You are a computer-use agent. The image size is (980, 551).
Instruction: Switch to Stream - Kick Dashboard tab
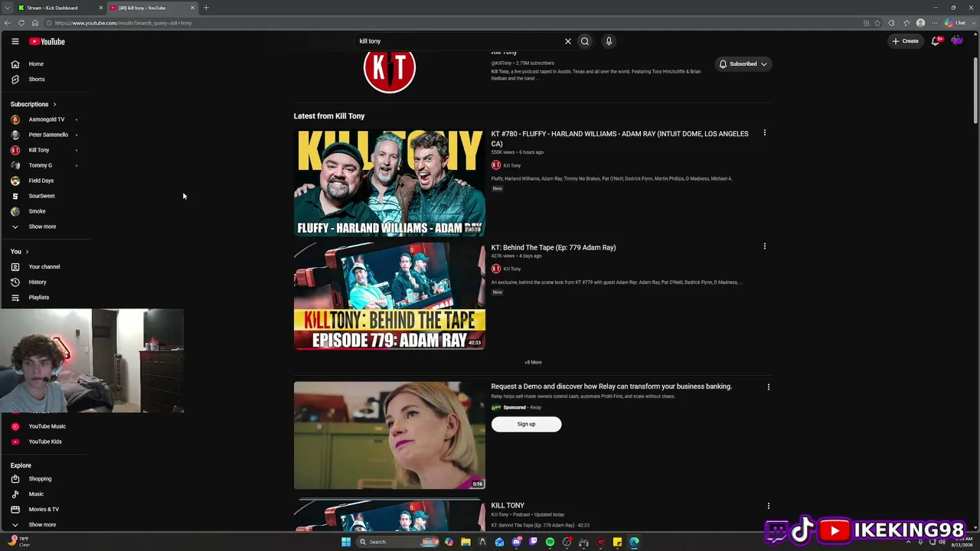[60, 8]
